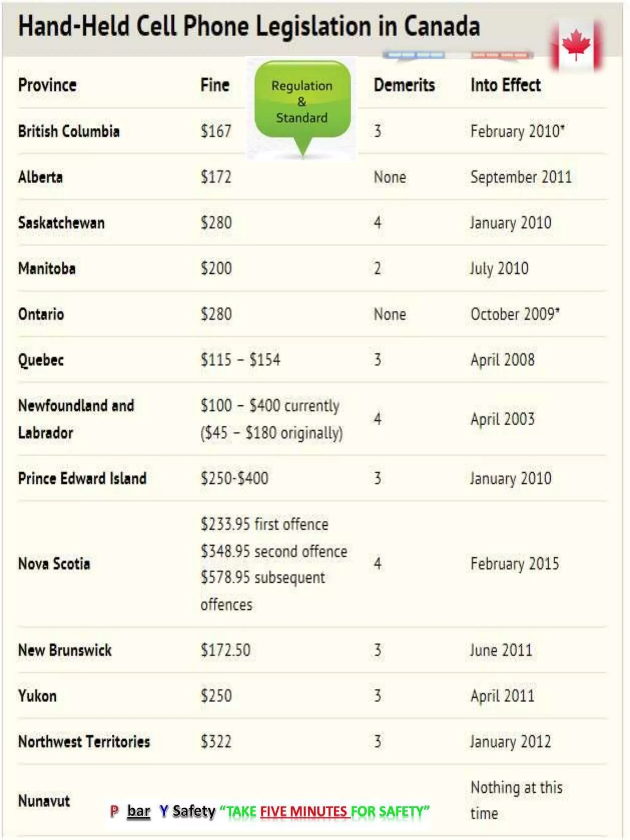
Task: Click the Canadian flag icon
Action: pyautogui.click(x=577, y=46)
